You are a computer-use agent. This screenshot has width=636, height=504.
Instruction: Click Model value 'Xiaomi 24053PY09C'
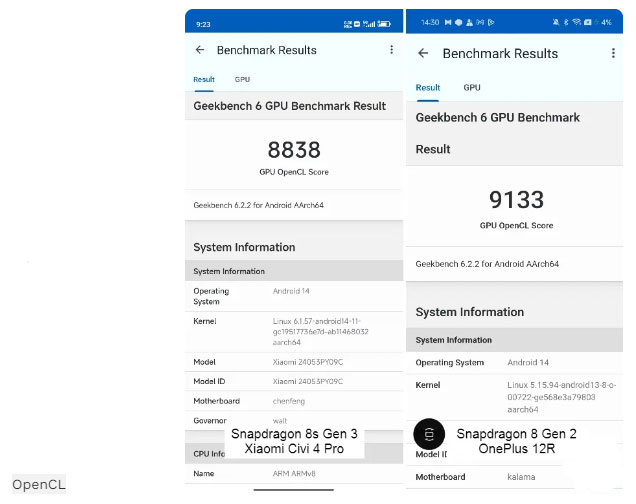tap(307, 362)
